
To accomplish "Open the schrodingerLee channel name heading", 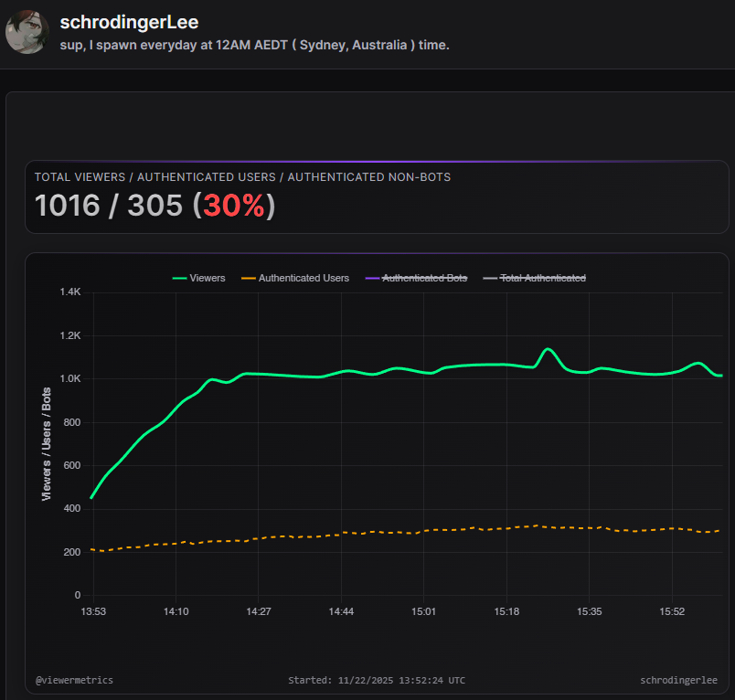I will [129, 22].
